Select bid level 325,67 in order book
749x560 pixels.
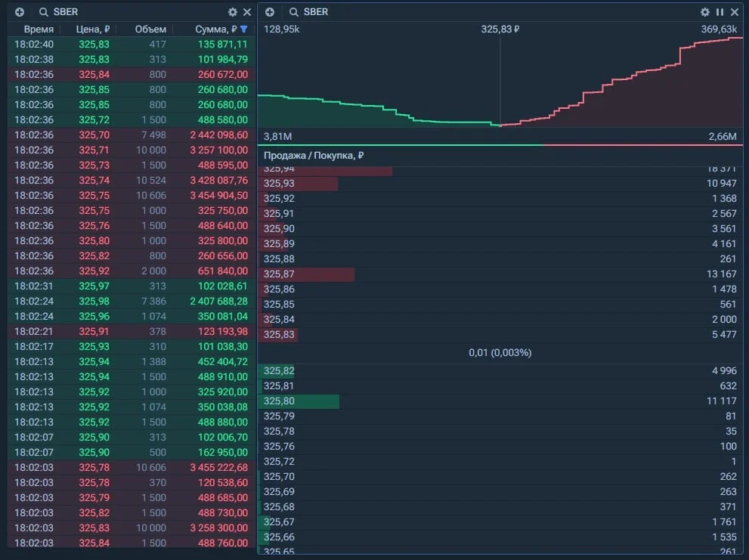[500, 522]
